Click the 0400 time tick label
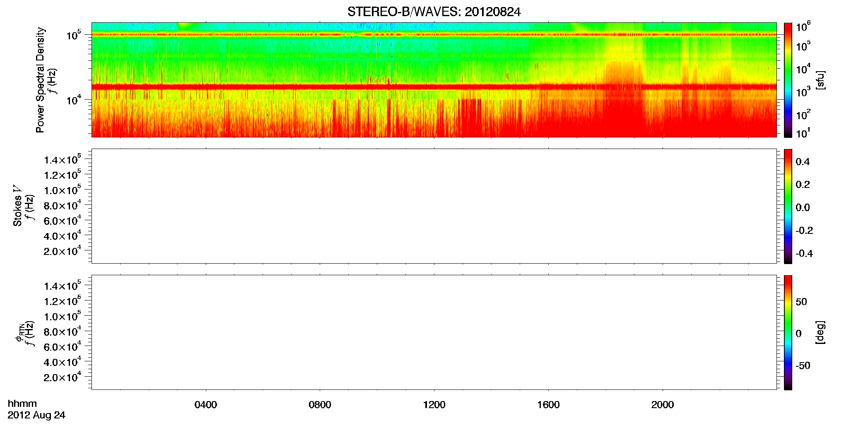The width and height of the screenshot is (868, 447). click(x=206, y=405)
